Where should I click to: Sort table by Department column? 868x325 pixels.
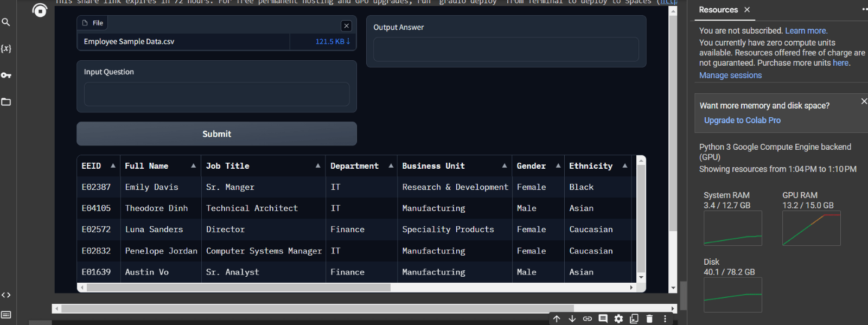pos(391,166)
